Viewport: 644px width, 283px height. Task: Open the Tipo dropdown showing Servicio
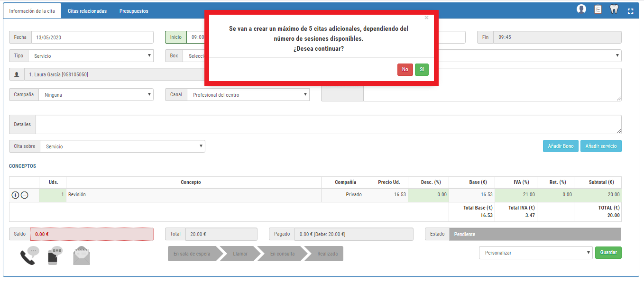click(x=91, y=56)
